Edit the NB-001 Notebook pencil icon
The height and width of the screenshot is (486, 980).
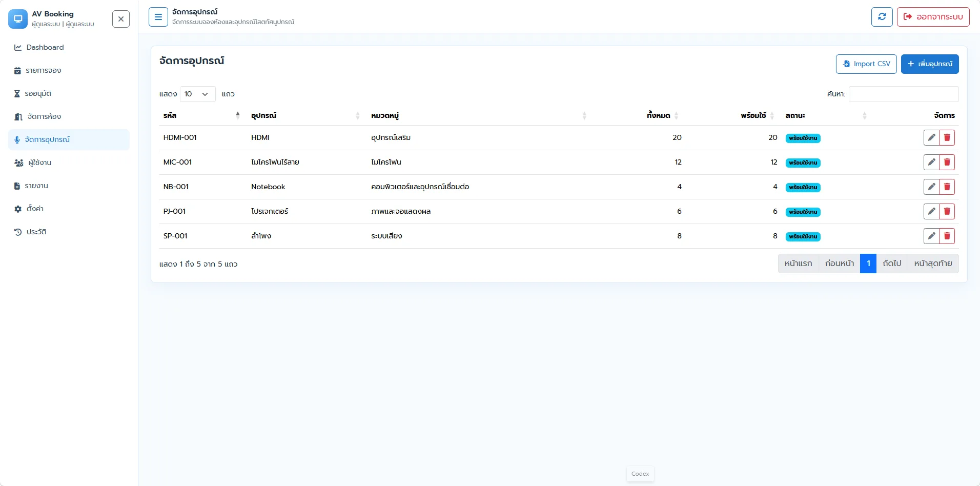tap(931, 187)
